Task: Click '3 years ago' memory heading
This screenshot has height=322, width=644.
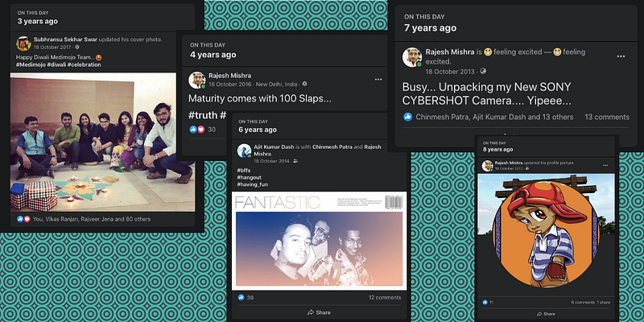Action: 37,22
